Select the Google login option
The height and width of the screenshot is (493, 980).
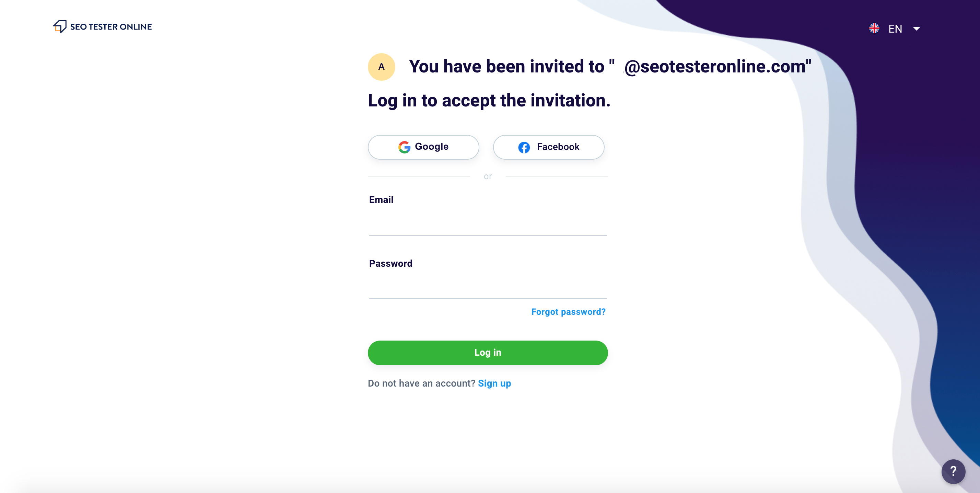423,147
